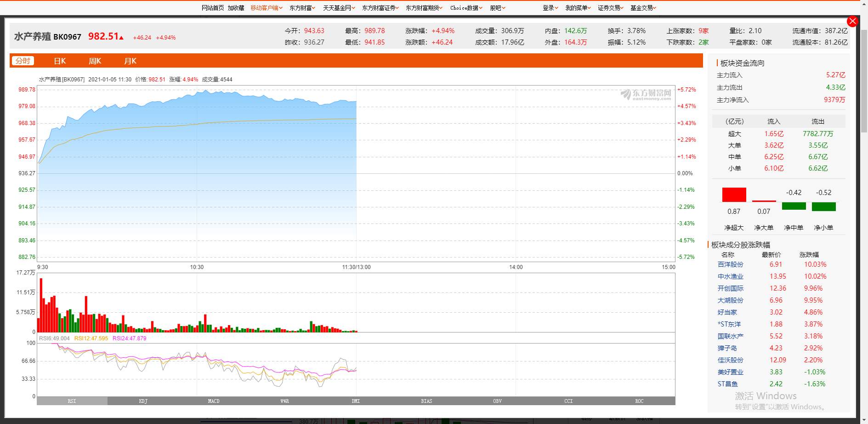Expand 基金交易 dropdown menu
This screenshot has width=868, height=424.
tap(643, 8)
